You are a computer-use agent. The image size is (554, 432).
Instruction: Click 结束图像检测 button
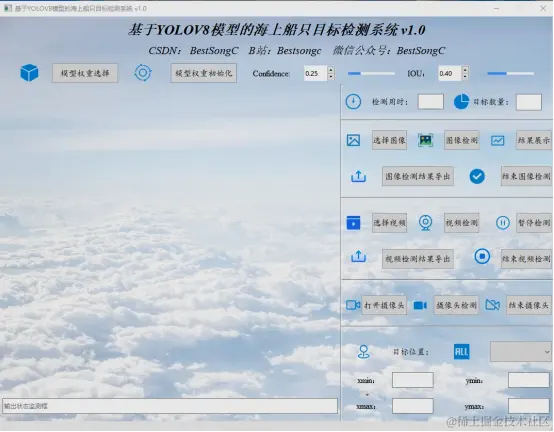pos(526,176)
